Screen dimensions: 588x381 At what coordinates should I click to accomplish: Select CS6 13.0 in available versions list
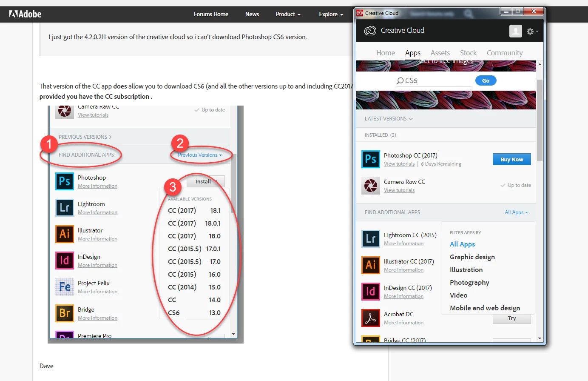(194, 312)
